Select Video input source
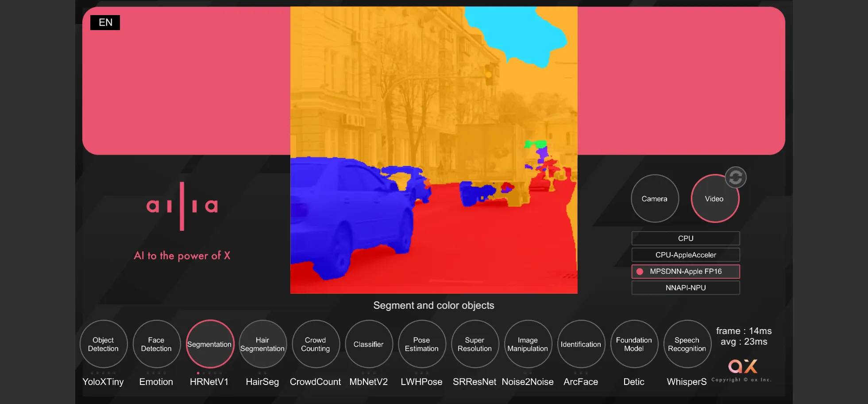Screen dimensions: 868x404 [714, 198]
